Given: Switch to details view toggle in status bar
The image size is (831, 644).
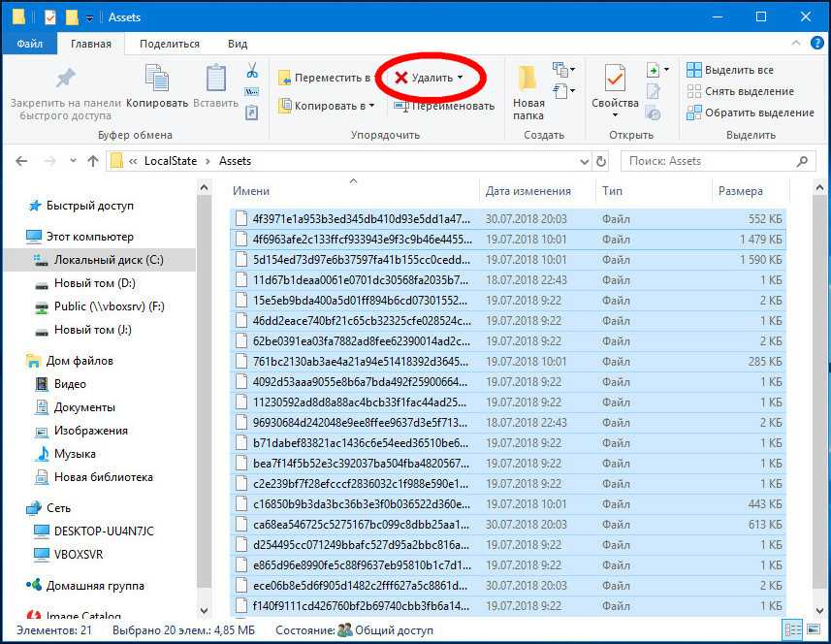Looking at the screenshot, I should point(792,629).
